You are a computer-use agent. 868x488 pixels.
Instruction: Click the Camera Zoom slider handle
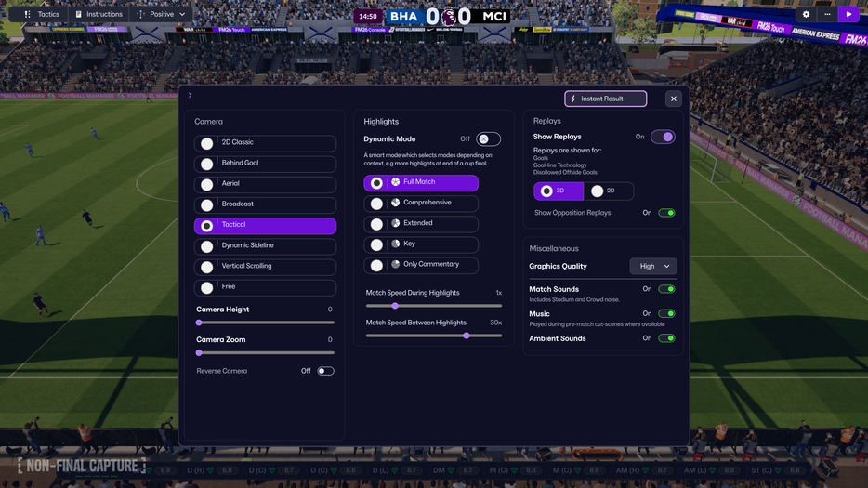[199, 353]
